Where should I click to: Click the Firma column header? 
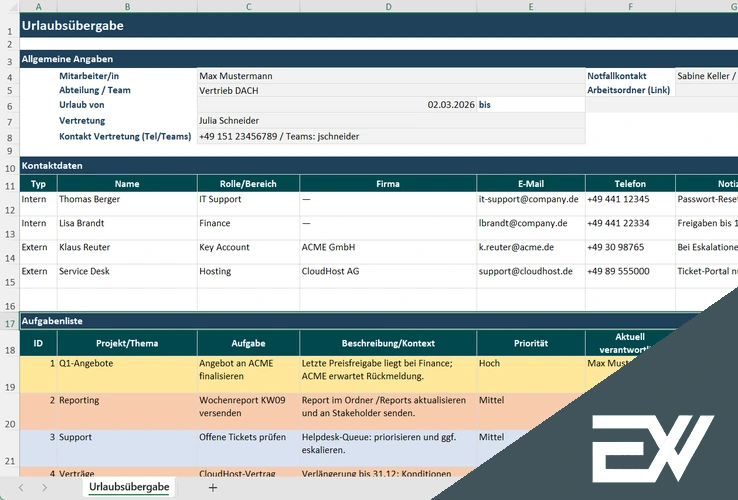click(x=388, y=184)
